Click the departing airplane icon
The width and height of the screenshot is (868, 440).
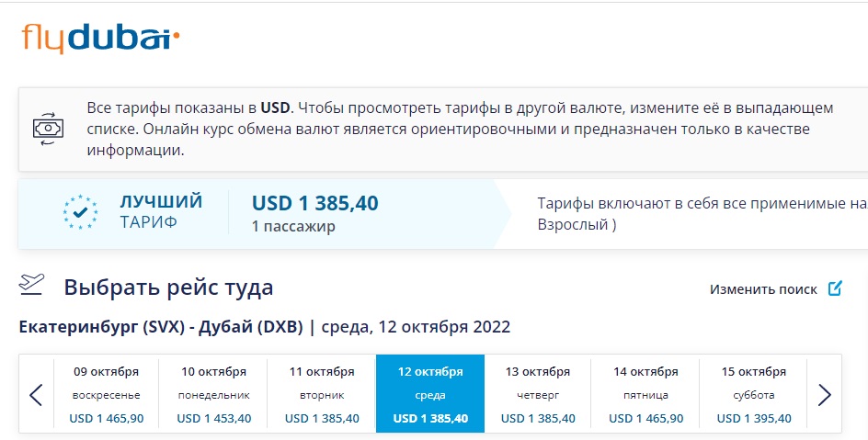point(31,284)
